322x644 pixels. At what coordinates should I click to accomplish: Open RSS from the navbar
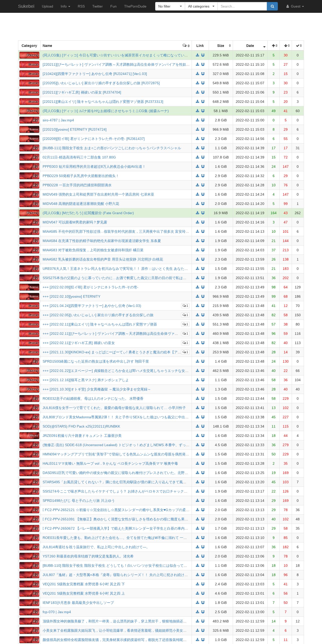click(81, 6)
